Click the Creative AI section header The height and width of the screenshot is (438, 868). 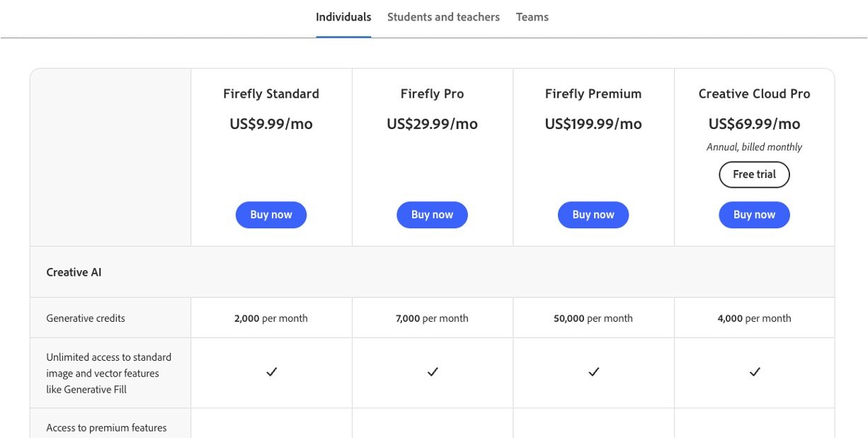click(74, 272)
